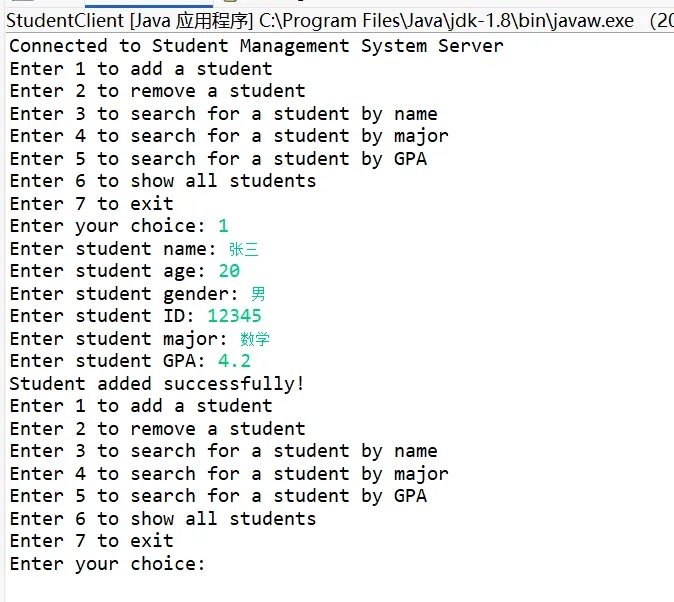
Task: Click the entered choice value 1
Action: (x=223, y=226)
